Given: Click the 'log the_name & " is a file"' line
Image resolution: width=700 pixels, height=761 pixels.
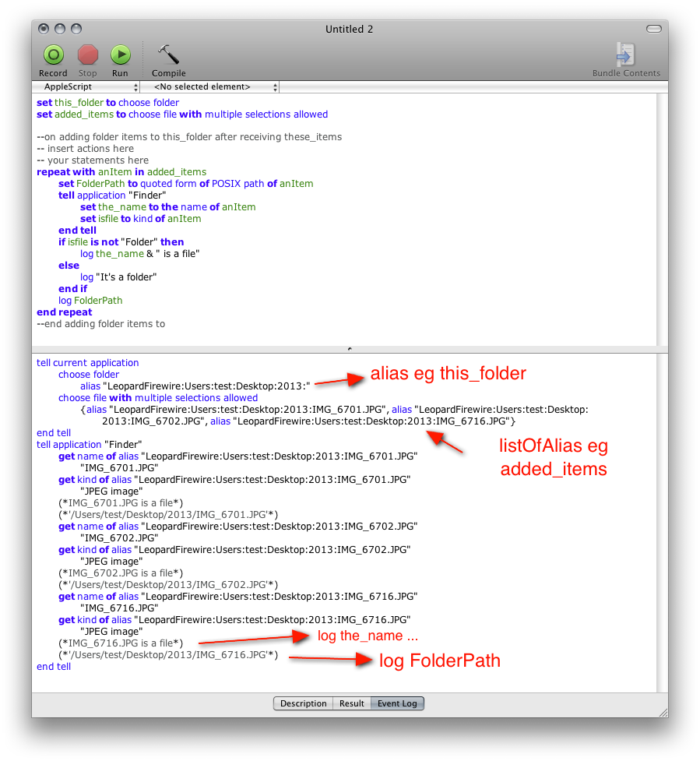Looking at the screenshot, I should (139, 253).
